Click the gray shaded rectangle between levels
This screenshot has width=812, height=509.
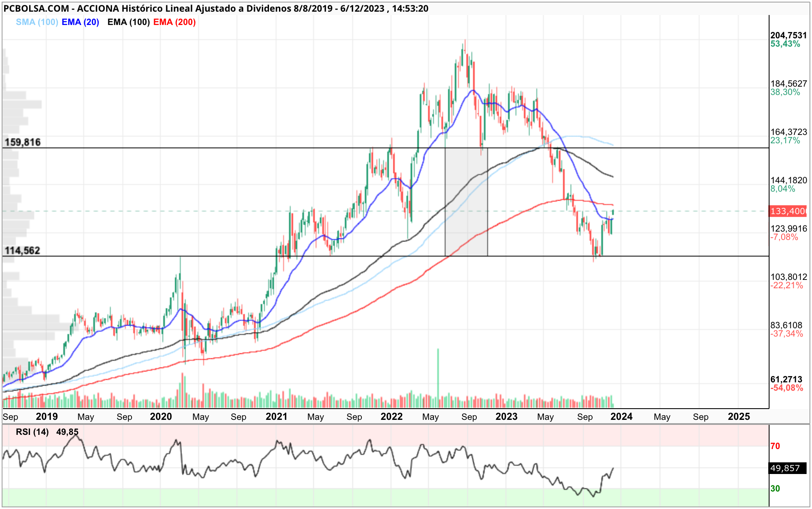[x=466, y=202]
